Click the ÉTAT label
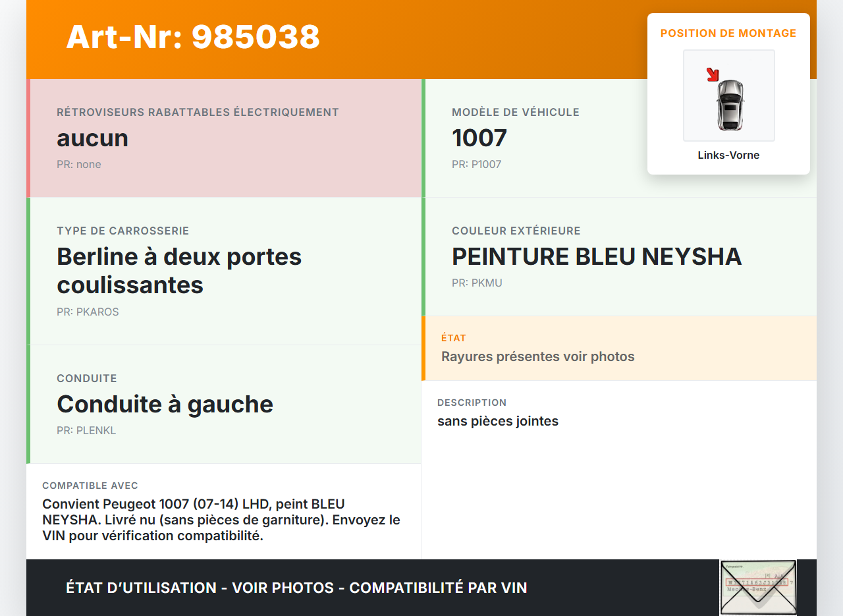 pyautogui.click(x=454, y=338)
